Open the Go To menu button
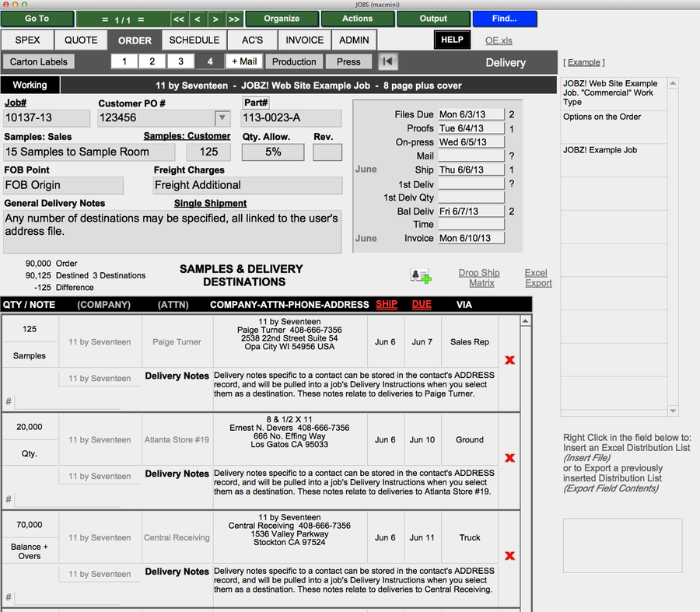The height and width of the screenshot is (612, 700). tap(37, 19)
